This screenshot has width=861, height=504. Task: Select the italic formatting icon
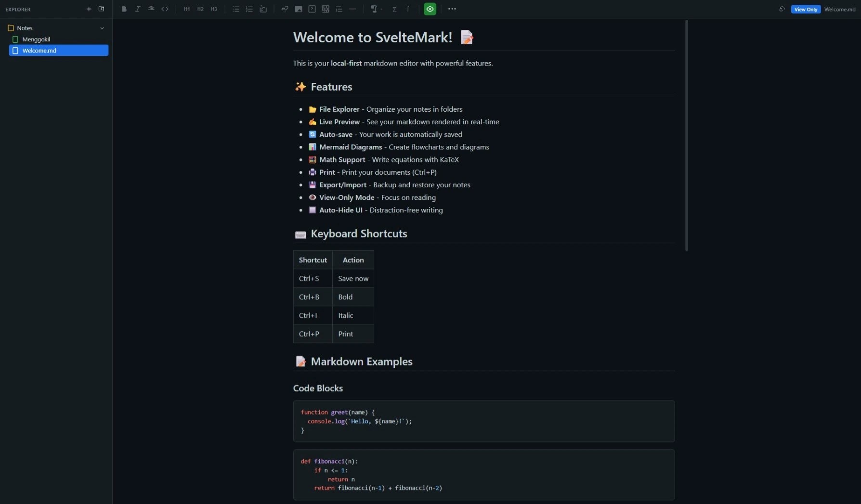138,9
